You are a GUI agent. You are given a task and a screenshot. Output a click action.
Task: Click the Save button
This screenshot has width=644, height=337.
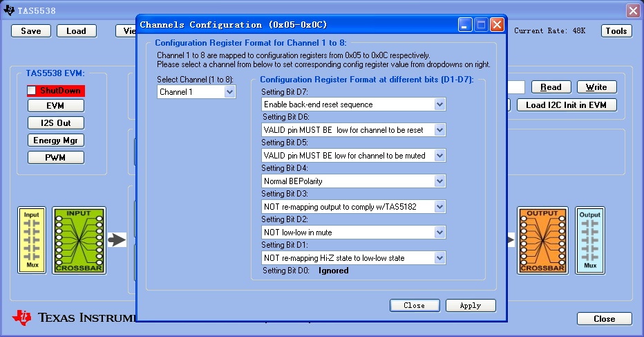coord(31,31)
